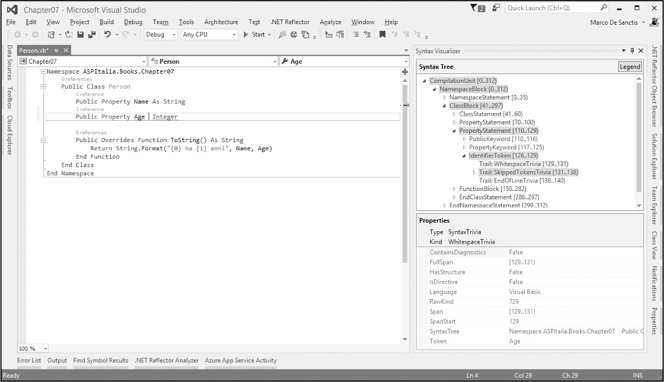664x382 pixels.
Task: Collapse the Namespace block in the code editor
Action: (x=43, y=72)
